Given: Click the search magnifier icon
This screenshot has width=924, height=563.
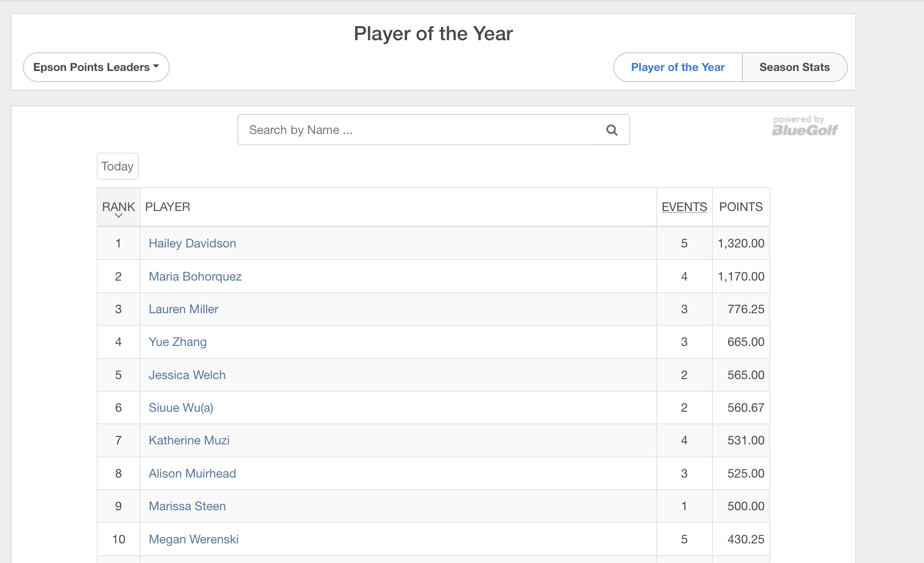Looking at the screenshot, I should (611, 130).
